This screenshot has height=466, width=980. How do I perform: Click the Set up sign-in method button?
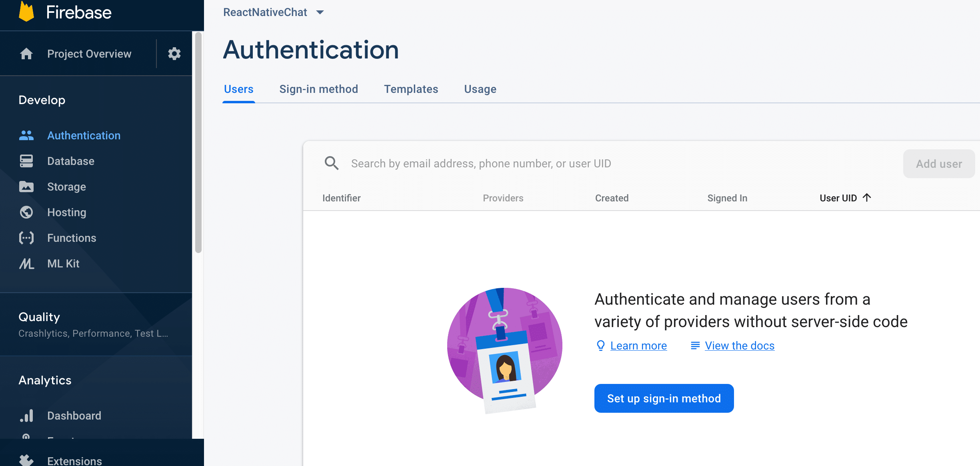(x=664, y=398)
